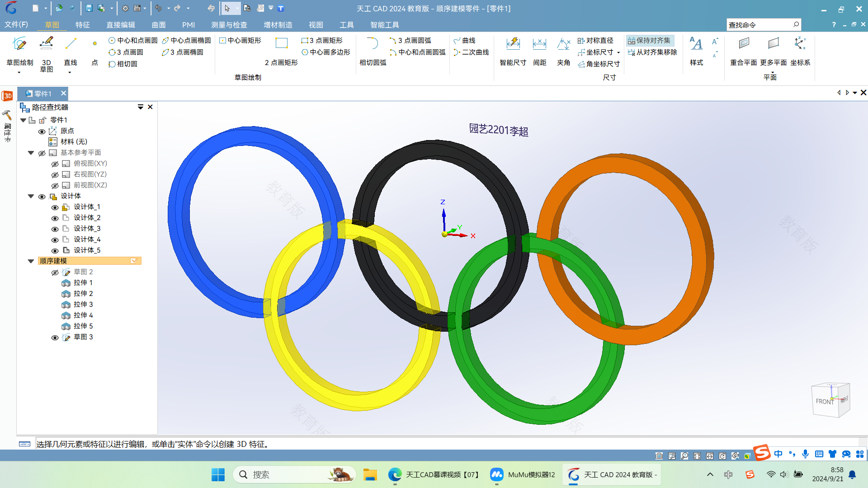The width and height of the screenshot is (868, 488).
Task: Collapse the 设计体 node
Action: pyautogui.click(x=31, y=196)
